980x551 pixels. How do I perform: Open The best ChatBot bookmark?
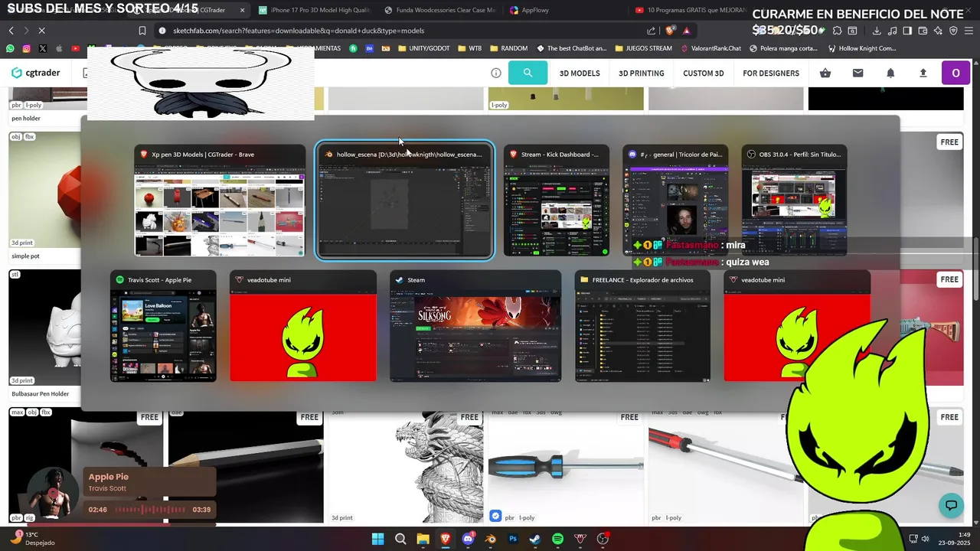pyautogui.click(x=570, y=48)
